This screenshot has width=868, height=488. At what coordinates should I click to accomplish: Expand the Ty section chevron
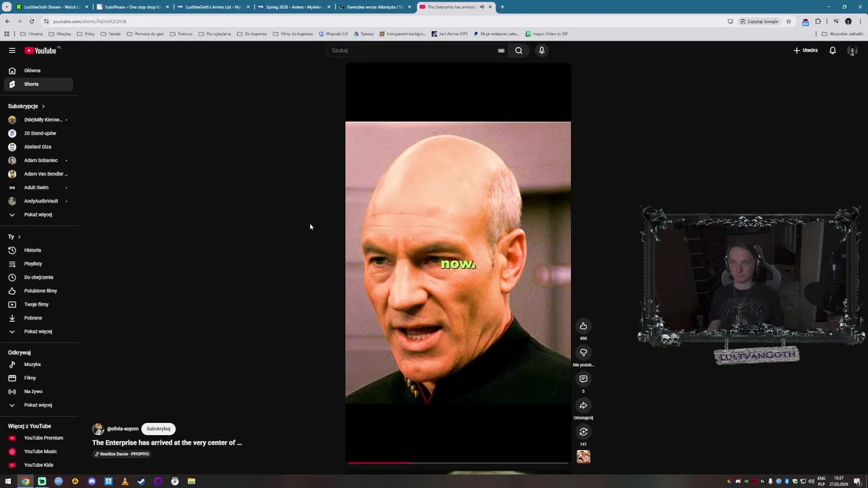click(19, 237)
